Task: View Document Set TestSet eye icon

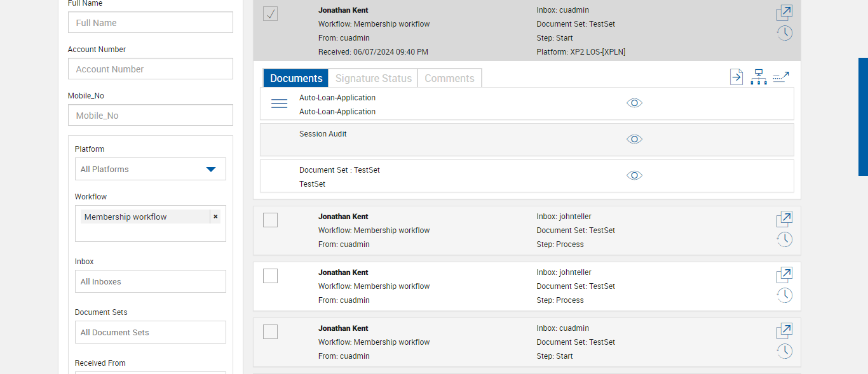Action: tap(634, 175)
